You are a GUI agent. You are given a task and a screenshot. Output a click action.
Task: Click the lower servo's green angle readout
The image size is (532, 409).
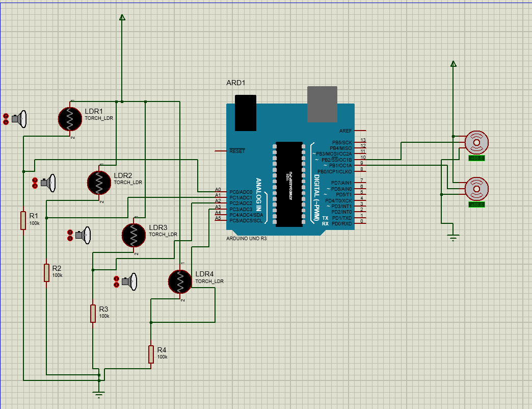tap(476, 205)
